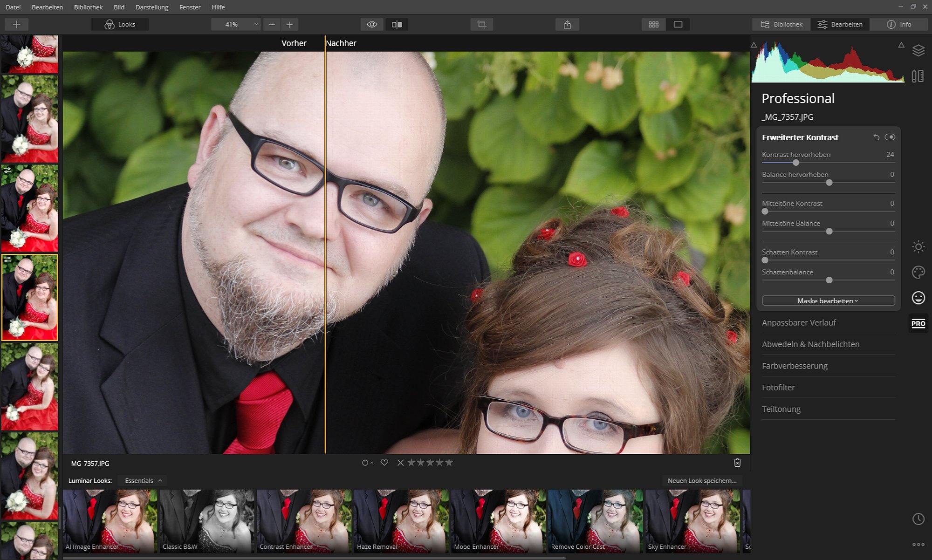
Task: Open the color label circle selector
Action: coord(367,463)
